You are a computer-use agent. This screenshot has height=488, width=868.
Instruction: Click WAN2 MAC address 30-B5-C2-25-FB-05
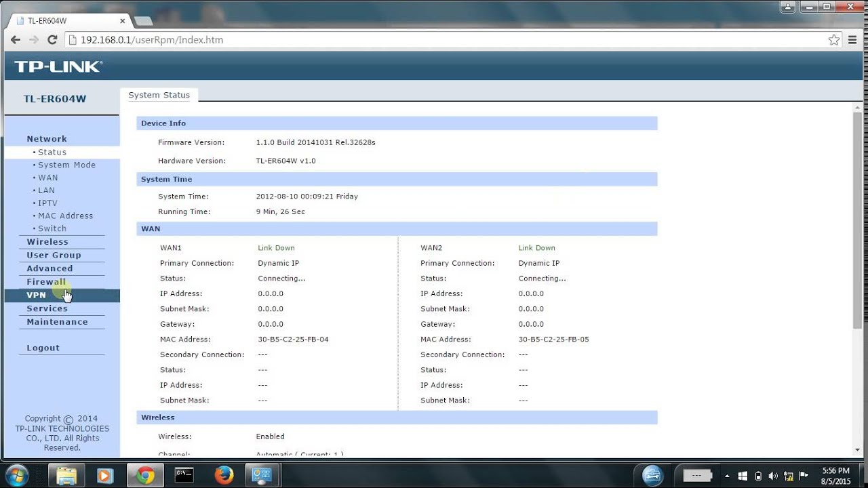(x=553, y=340)
